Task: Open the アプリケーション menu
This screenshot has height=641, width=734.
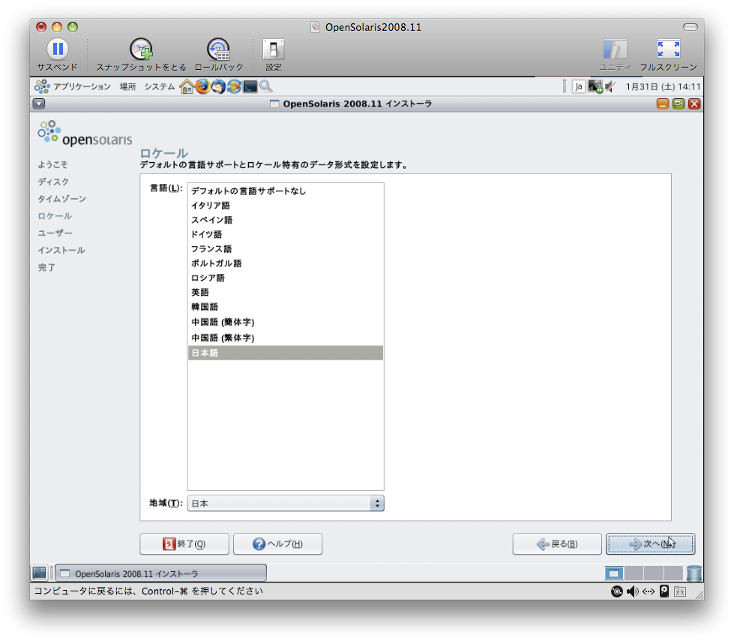Action: coord(75,87)
